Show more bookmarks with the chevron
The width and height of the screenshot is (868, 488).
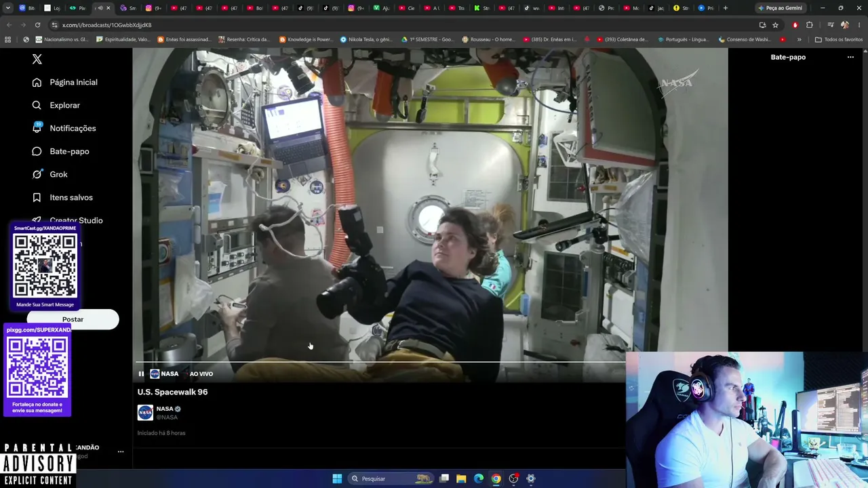pos(799,39)
